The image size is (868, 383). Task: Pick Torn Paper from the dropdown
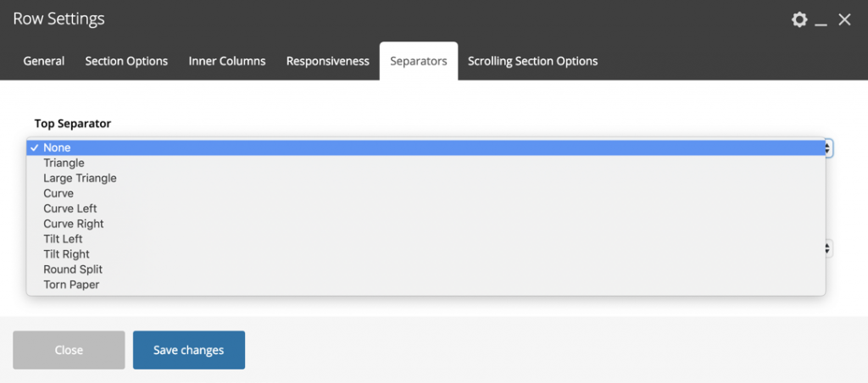[x=71, y=285]
